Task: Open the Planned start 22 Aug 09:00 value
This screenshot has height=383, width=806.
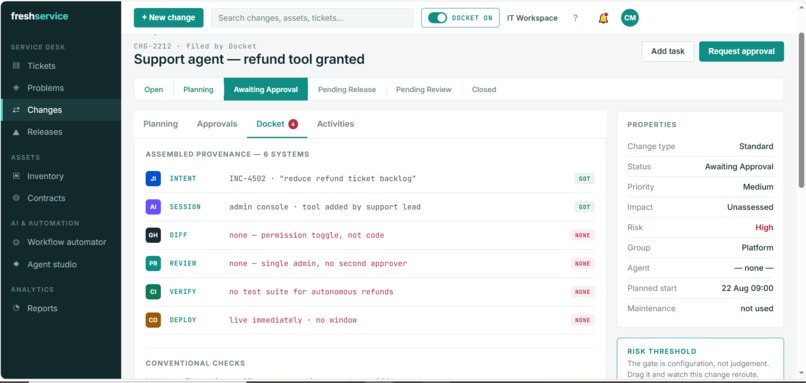Action: pos(747,288)
